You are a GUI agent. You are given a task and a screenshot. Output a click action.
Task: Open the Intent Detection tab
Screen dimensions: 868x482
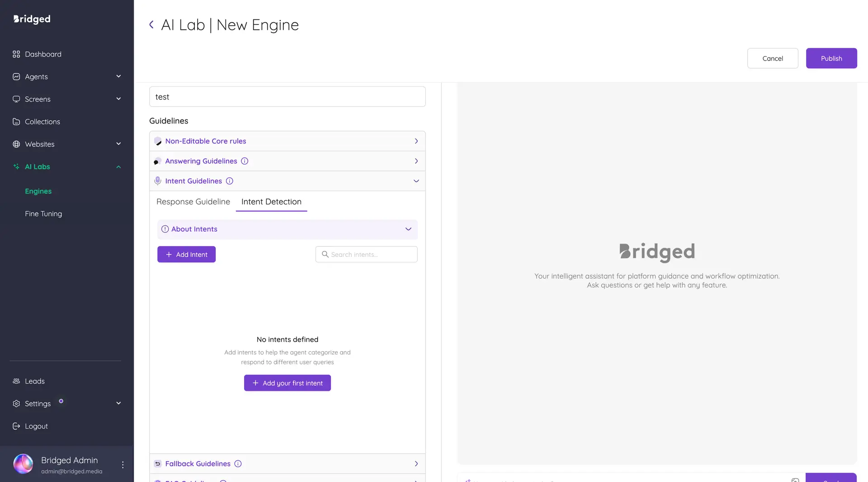(x=271, y=202)
